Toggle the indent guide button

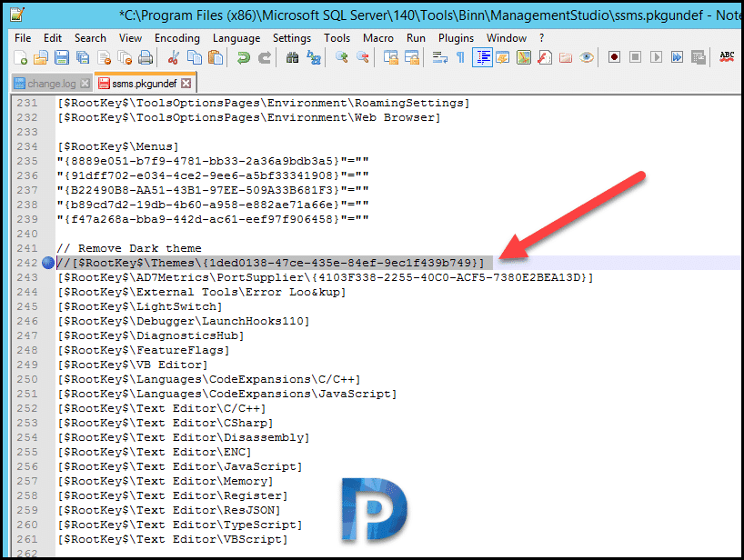(x=482, y=57)
